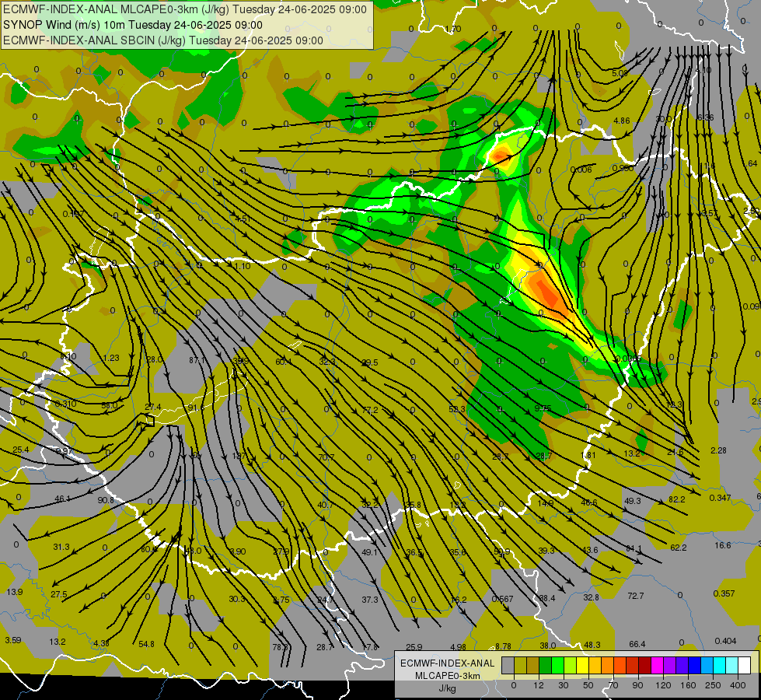
Task: Click the map value 13.9
Action: (x=15, y=592)
